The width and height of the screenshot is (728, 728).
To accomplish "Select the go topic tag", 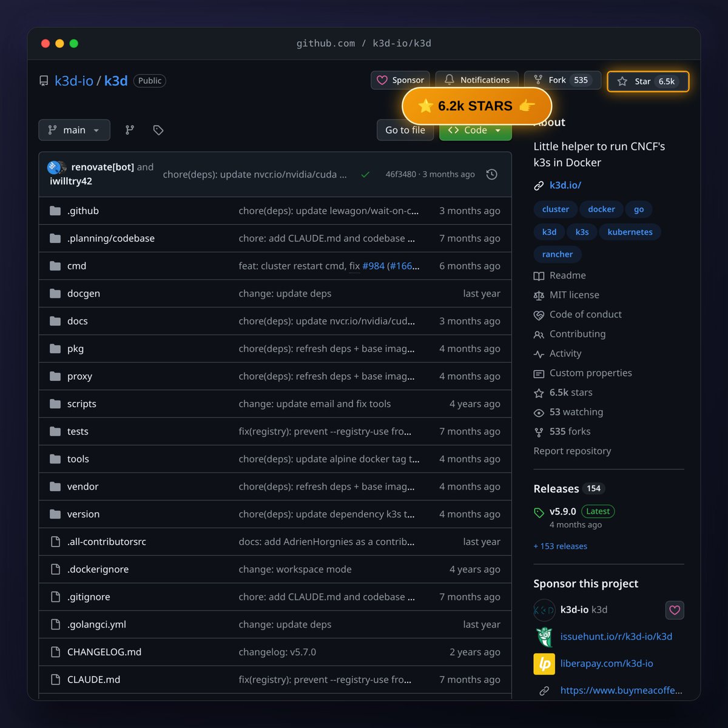I will tap(639, 209).
